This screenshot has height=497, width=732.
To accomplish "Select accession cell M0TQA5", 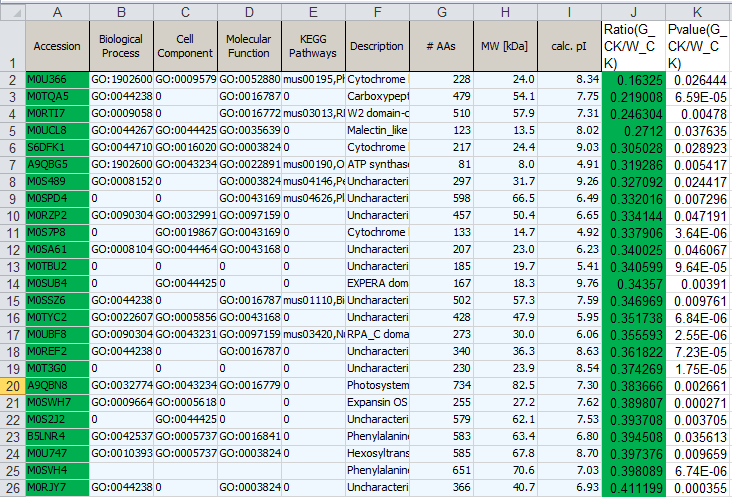I will click(x=57, y=97).
